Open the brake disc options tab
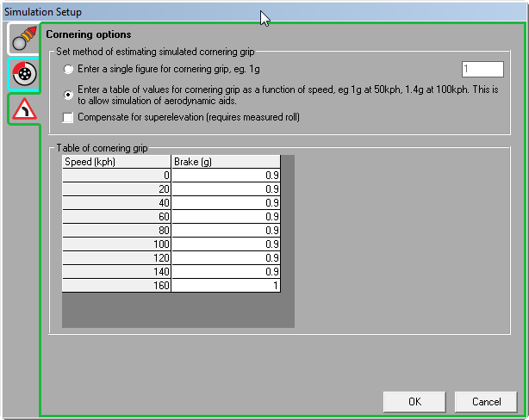This screenshot has width=529, height=420. [23, 74]
